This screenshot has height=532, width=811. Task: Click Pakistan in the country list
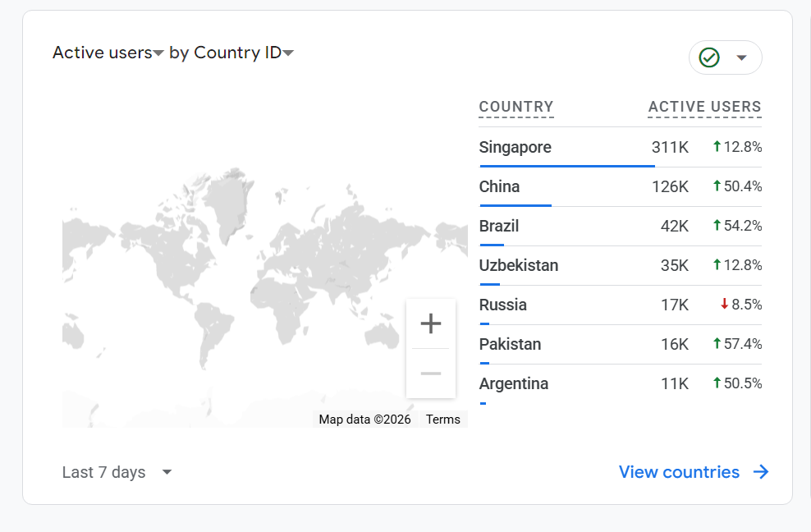click(510, 344)
